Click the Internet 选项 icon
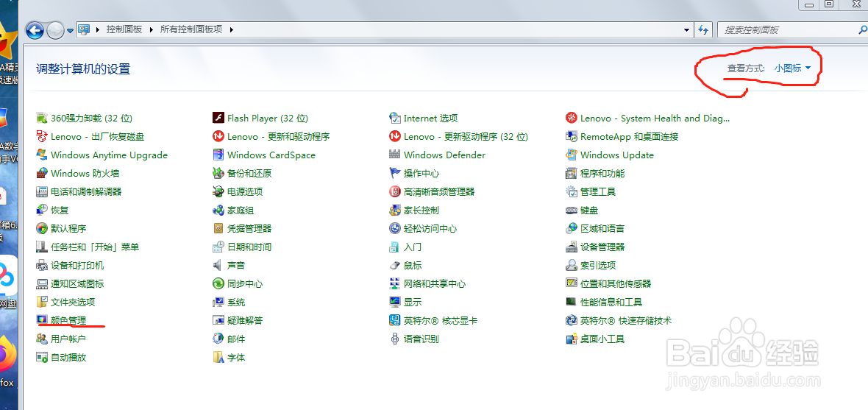Viewport: 868px width, 410px height. pyautogui.click(x=395, y=118)
